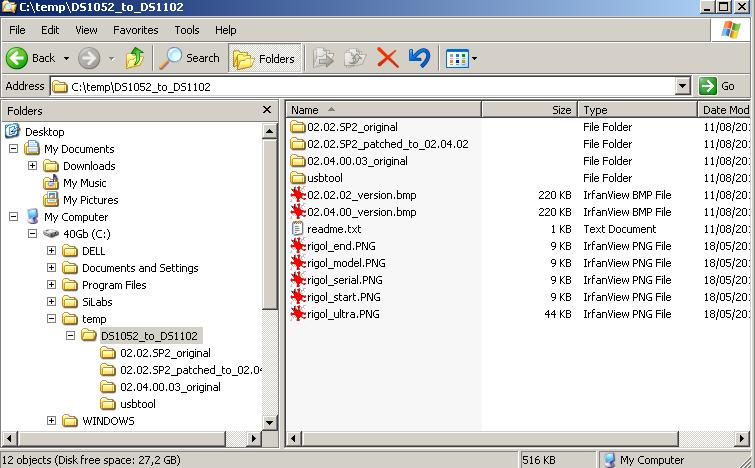Expand the Program Files tree node

[x=51, y=285]
